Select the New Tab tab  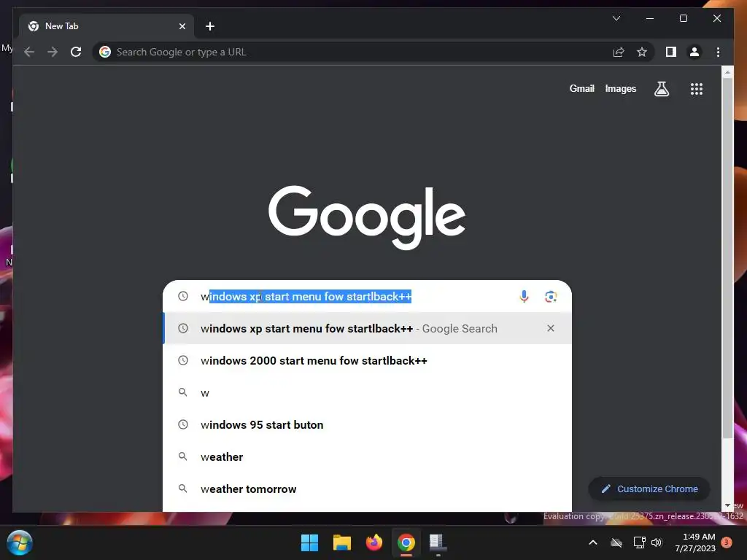coord(107,26)
